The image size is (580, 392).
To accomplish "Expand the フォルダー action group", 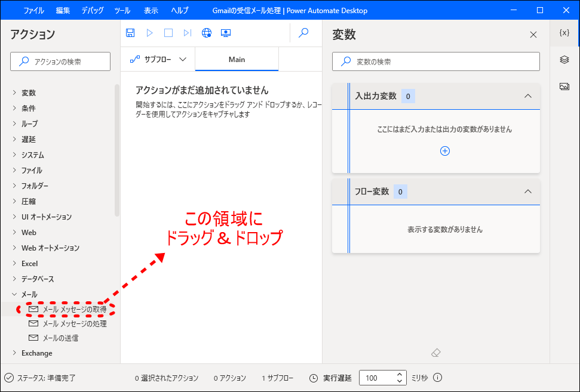I will pos(14,186).
